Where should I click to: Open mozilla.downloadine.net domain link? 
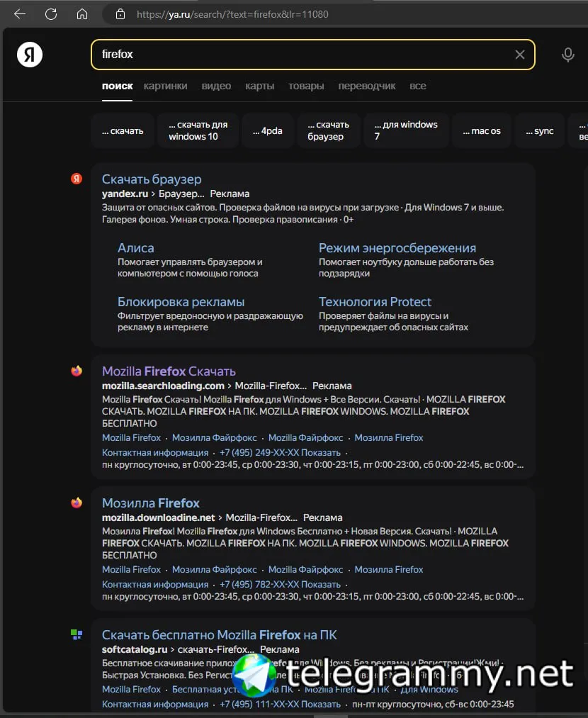pyautogui.click(x=158, y=518)
